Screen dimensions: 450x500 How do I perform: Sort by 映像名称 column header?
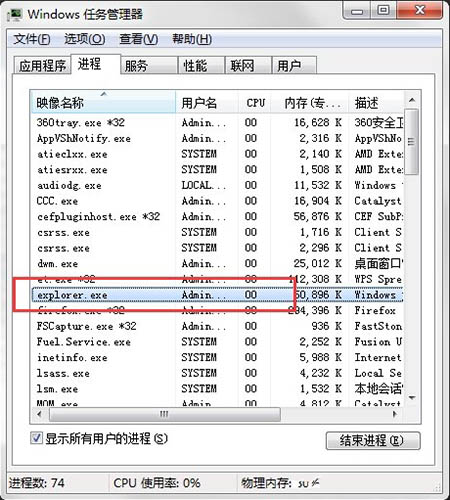coord(103,103)
